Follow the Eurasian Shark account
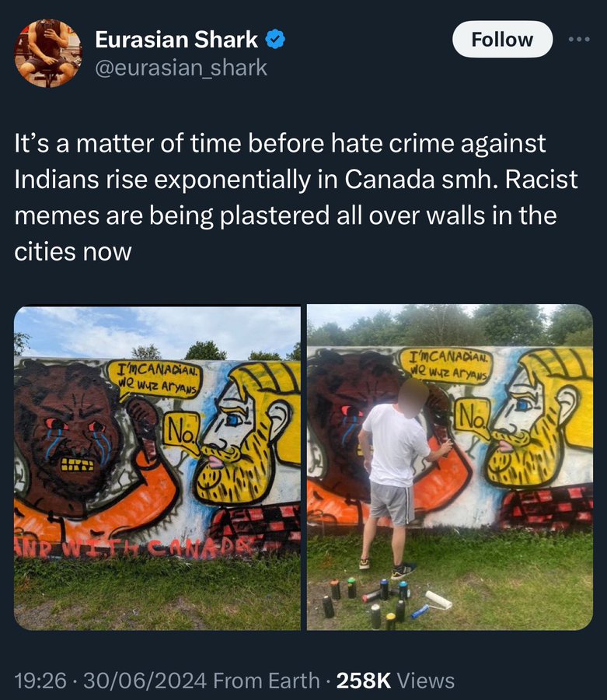Viewport: 607px width, 700px height. coord(502,40)
